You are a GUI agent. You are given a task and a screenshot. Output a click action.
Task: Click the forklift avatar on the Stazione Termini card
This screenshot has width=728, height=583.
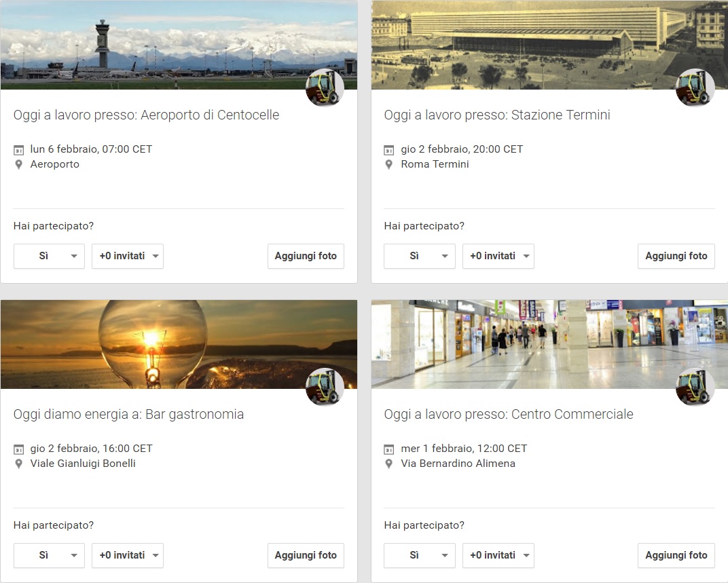695,88
